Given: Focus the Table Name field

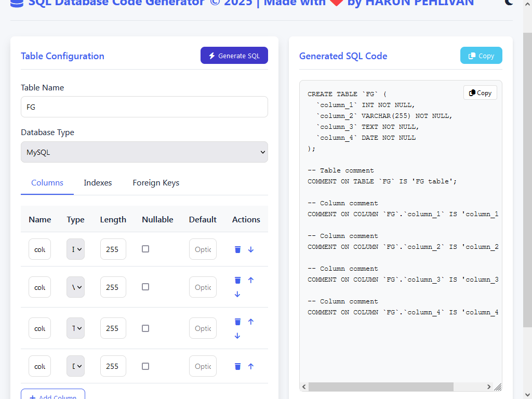Looking at the screenshot, I should (144, 107).
